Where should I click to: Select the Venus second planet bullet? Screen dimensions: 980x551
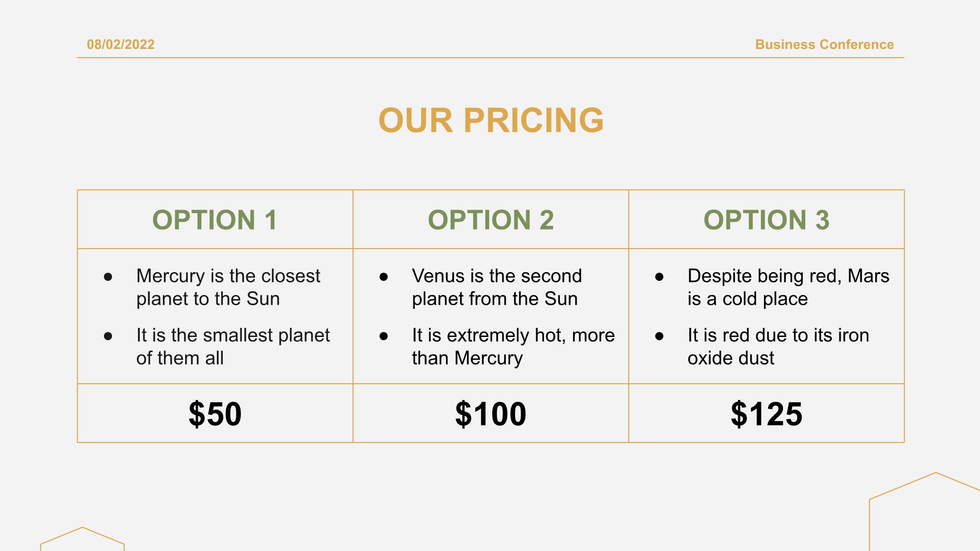[497, 287]
